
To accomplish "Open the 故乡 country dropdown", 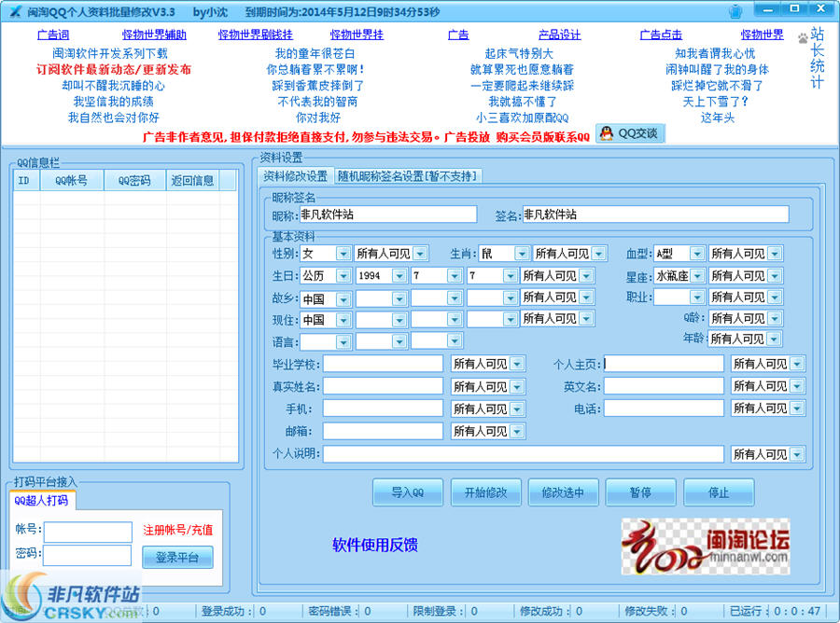I will point(326,298).
